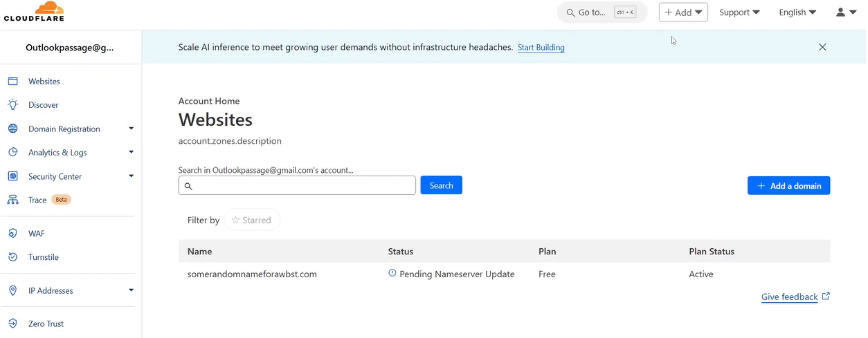The height and width of the screenshot is (338, 868).
Task: Click the Security Center icon
Action: (12, 176)
